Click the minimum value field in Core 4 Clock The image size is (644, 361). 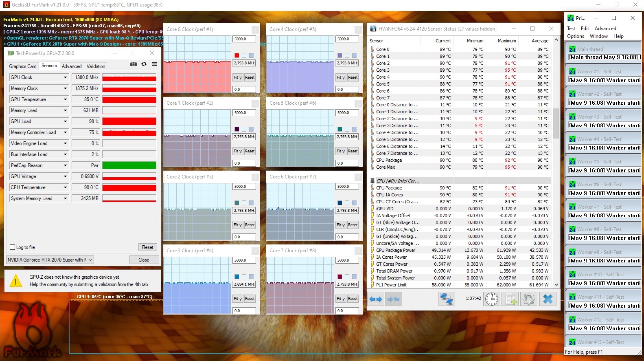(x=347, y=90)
